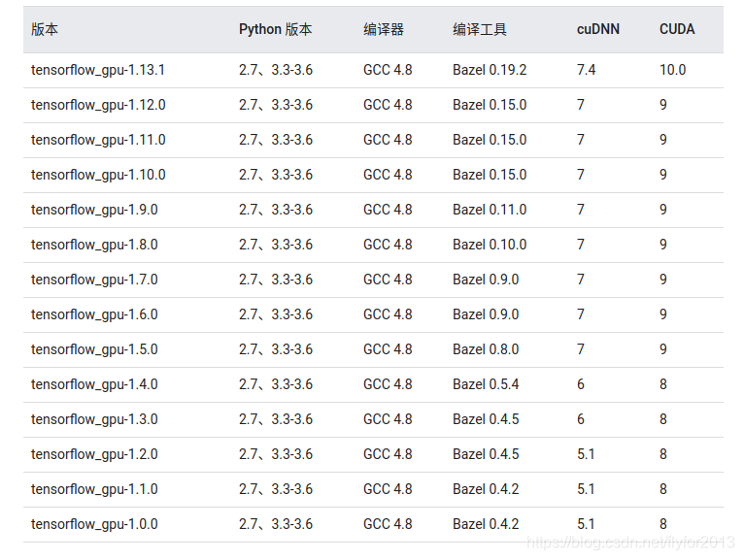Image resolution: width=744 pixels, height=560 pixels.
Task: Click the Python 版本 column header
Action: coord(275,29)
